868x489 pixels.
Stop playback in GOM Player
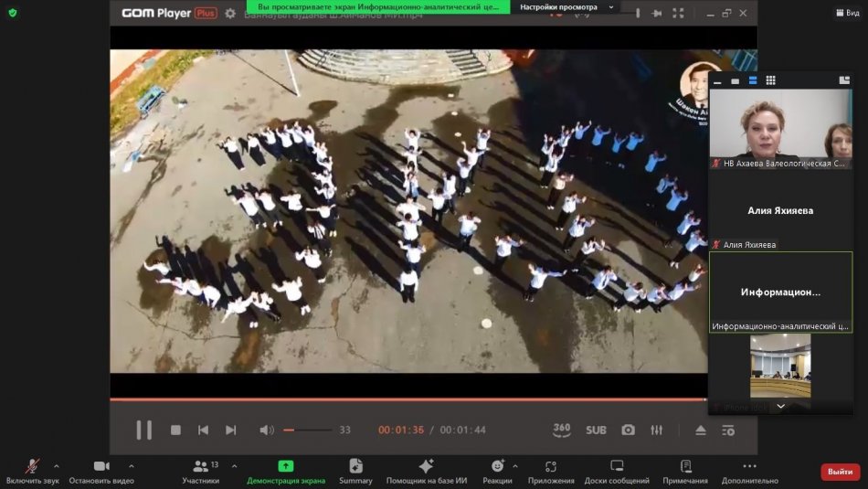tap(175, 430)
